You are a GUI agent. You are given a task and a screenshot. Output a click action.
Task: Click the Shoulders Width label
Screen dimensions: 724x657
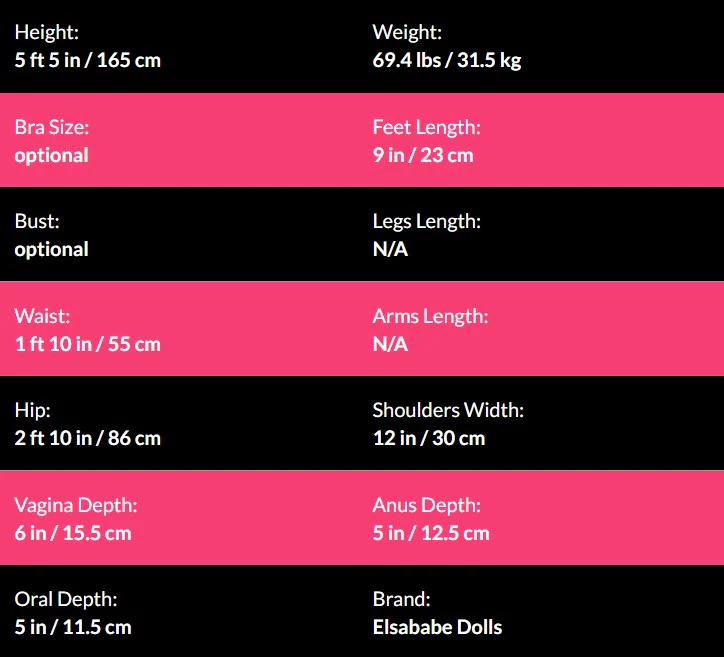click(x=448, y=410)
